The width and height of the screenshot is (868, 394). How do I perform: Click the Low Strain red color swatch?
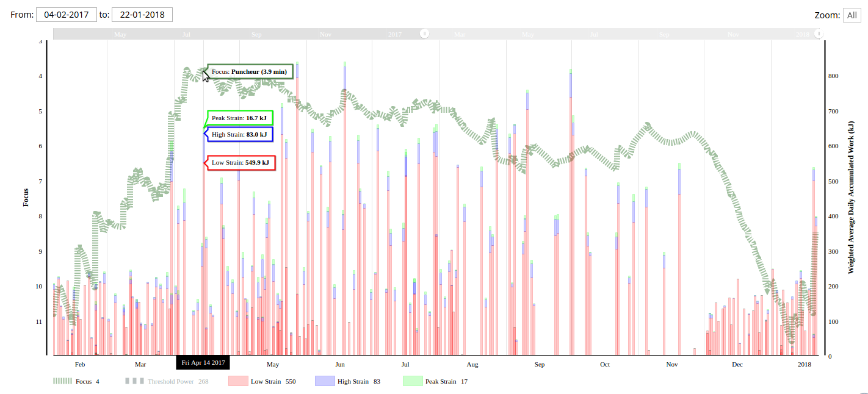238,381
